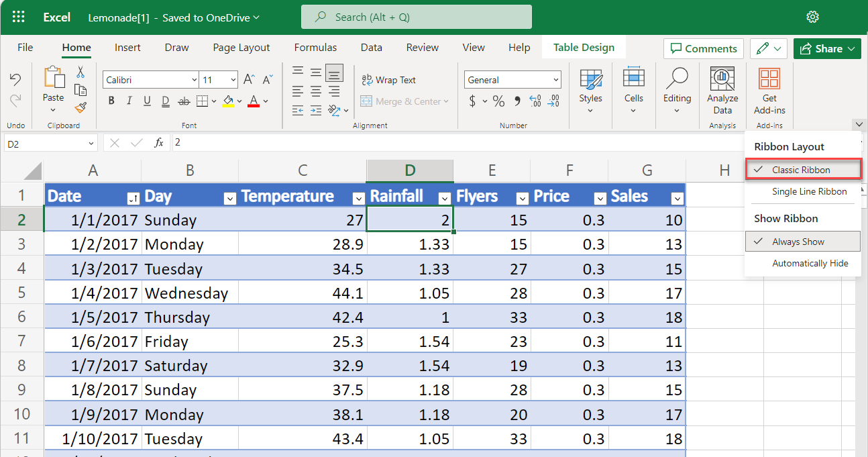Open the Comments pane

pos(704,48)
